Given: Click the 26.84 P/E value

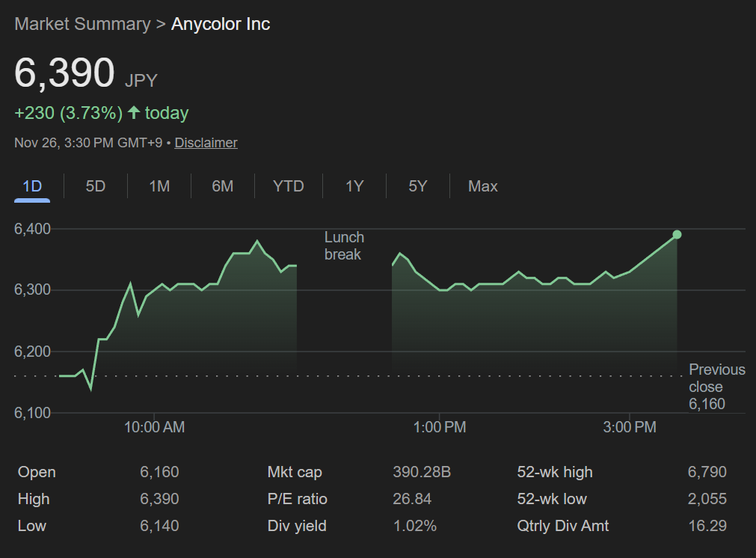Looking at the screenshot, I should (412, 499).
